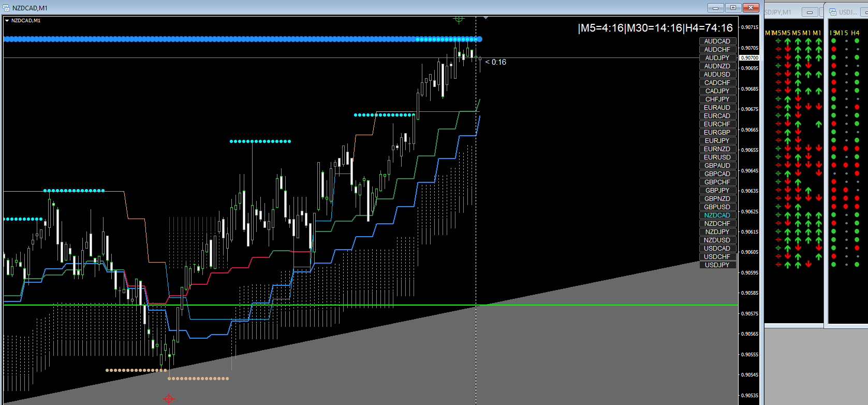The width and height of the screenshot is (868, 405).
Task: Open the EURCHF pair button
Action: 717,124
